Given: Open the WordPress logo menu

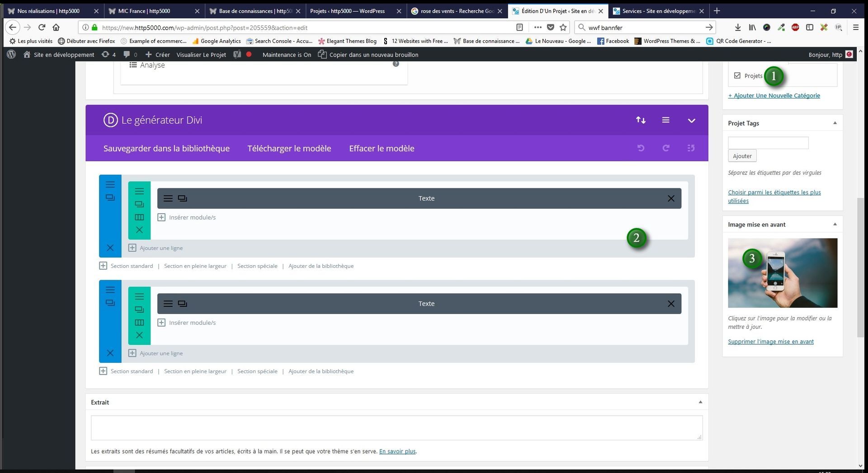Looking at the screenshot, I should (x=12, y=55).
